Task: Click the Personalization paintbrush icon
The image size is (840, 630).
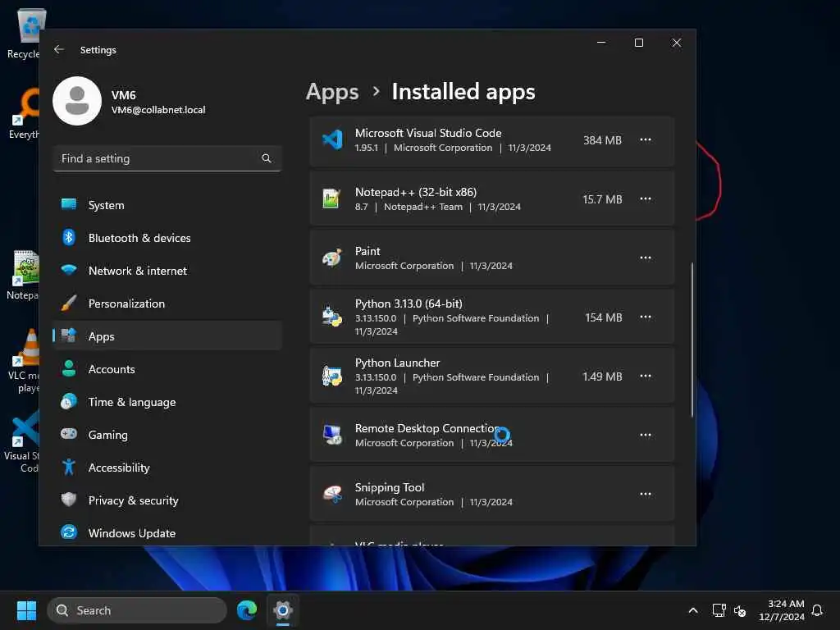Action: click(69, 303)
